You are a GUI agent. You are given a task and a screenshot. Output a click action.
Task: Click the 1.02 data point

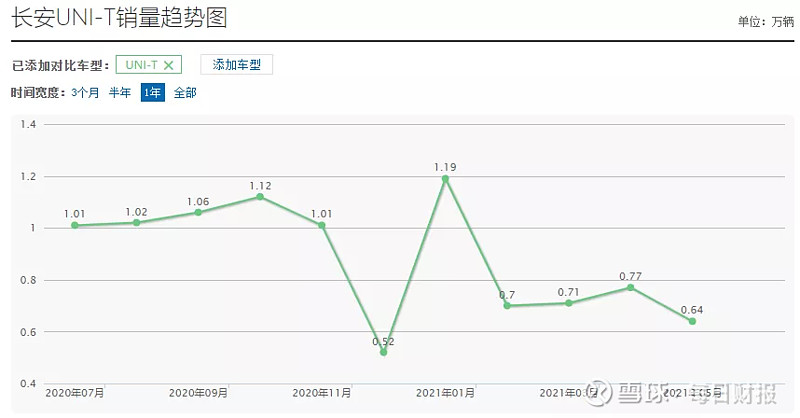(137, 223)
